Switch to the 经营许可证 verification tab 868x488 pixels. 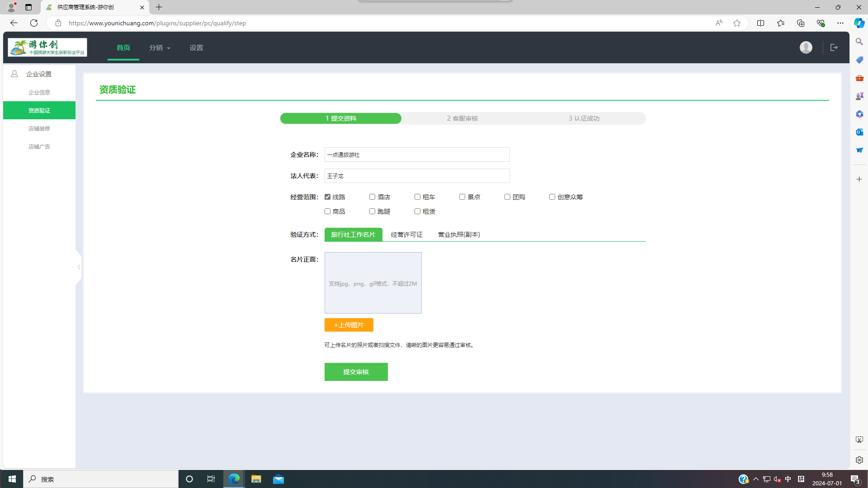coord(406,235)
